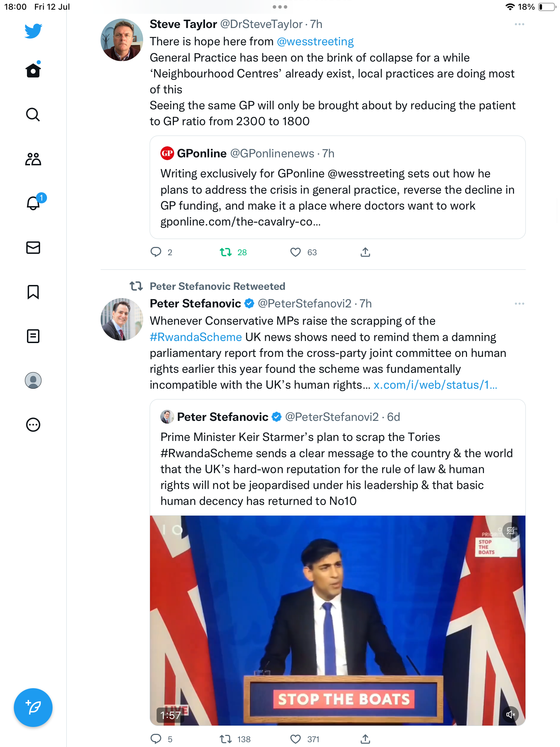
Task: Share Steve Taylor's tweet
Action: pyautogui.click(x=365, y=252)
